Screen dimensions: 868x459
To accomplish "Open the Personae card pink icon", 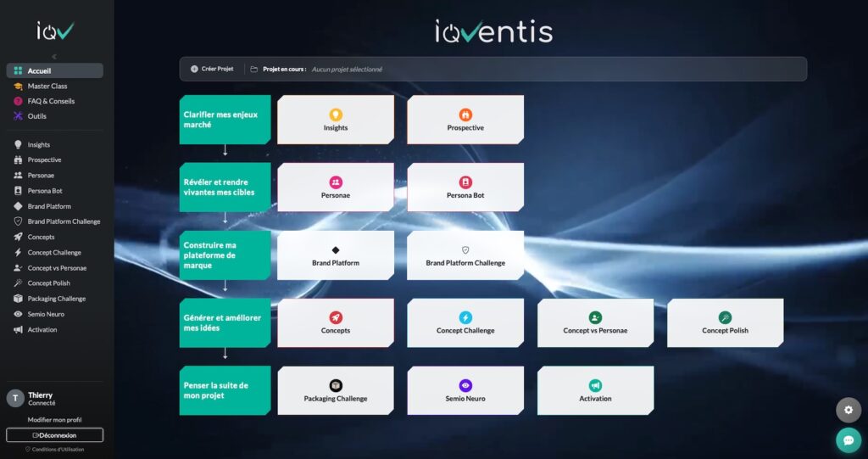I will pyautogui.click(x=336, y=182).
